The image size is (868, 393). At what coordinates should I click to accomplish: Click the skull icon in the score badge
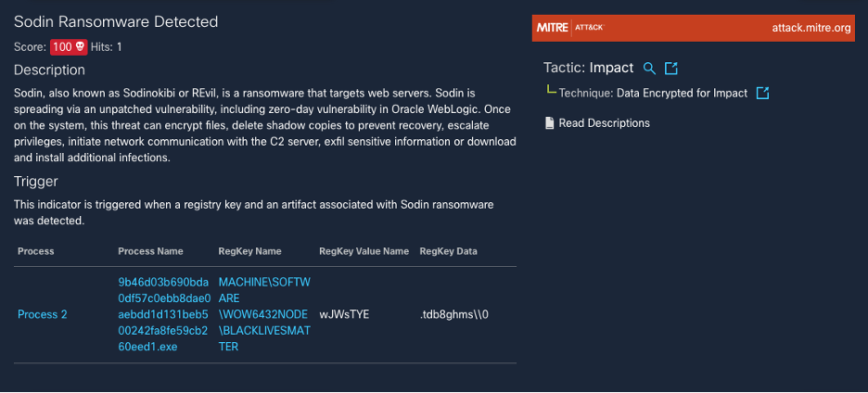pos(80,46)
